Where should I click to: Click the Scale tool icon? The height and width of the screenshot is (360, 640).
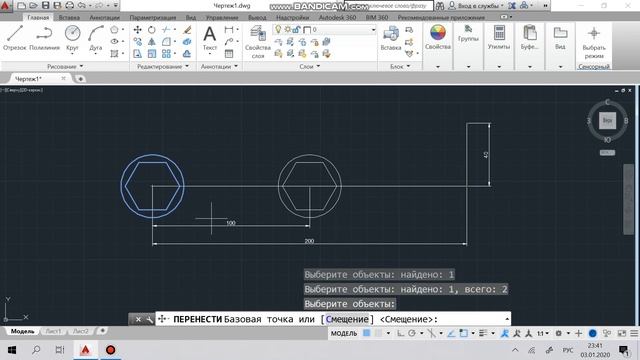151,53
